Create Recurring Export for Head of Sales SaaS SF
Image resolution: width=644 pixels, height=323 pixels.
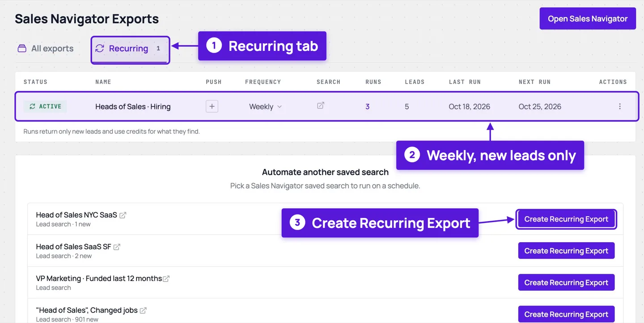tap(566, 251)
